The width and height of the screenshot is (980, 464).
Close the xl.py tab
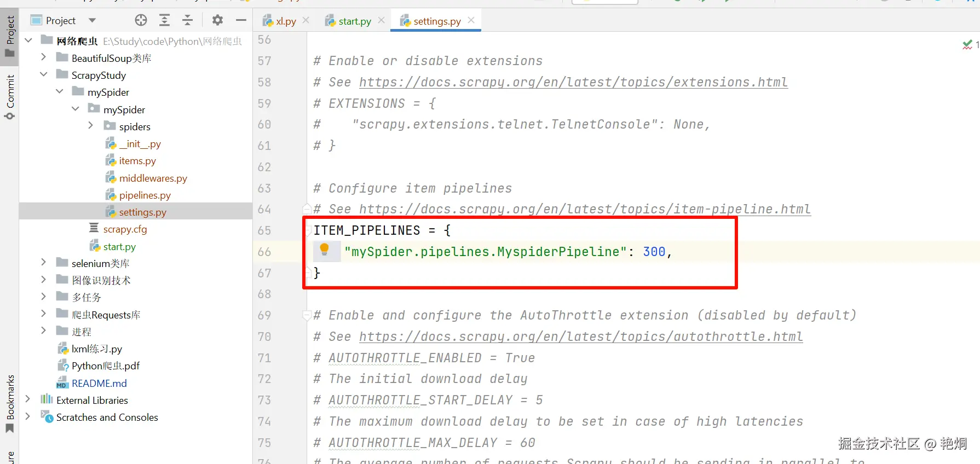coord(306,20)
